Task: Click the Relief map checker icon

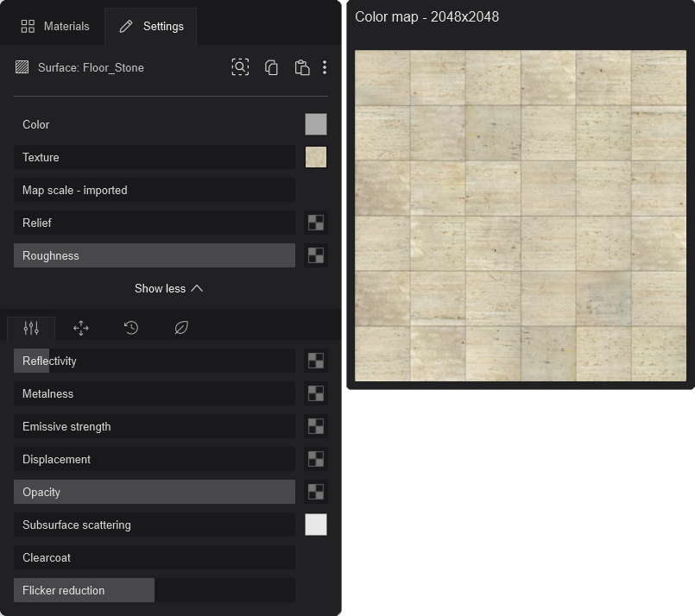Action: click(x=316, y=223)
